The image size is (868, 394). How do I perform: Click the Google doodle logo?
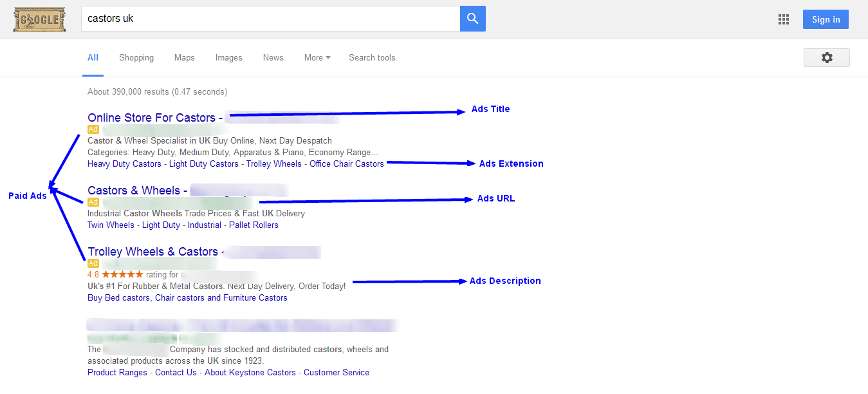click(40, 19)
